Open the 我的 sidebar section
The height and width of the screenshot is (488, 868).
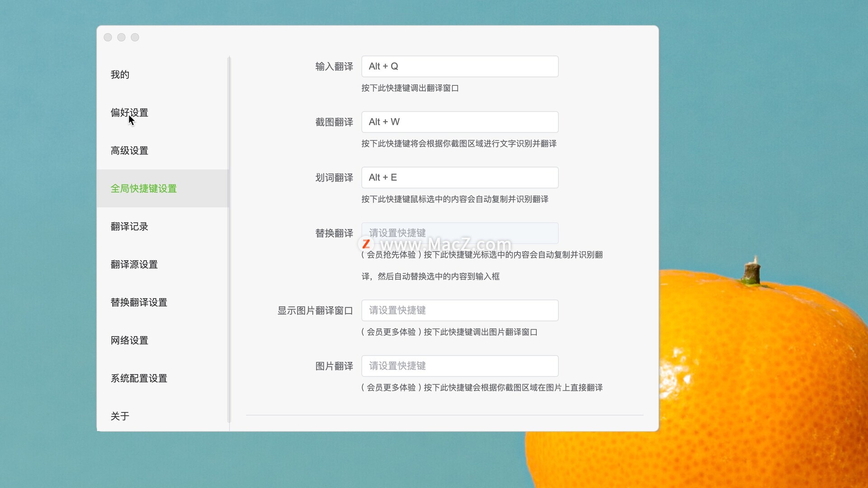[163, 75]
